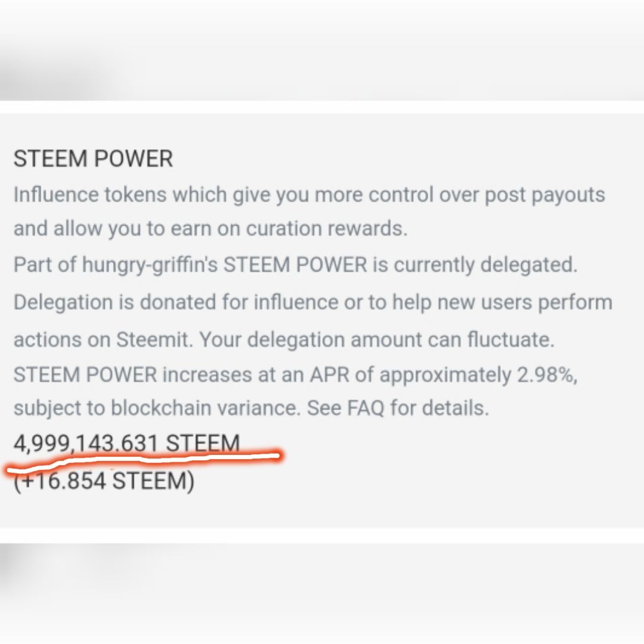Image resolution: width=644 pixels, height=644 pixels.
Task: Click the "Influence tokens" description line
Action: pos(309,194)
